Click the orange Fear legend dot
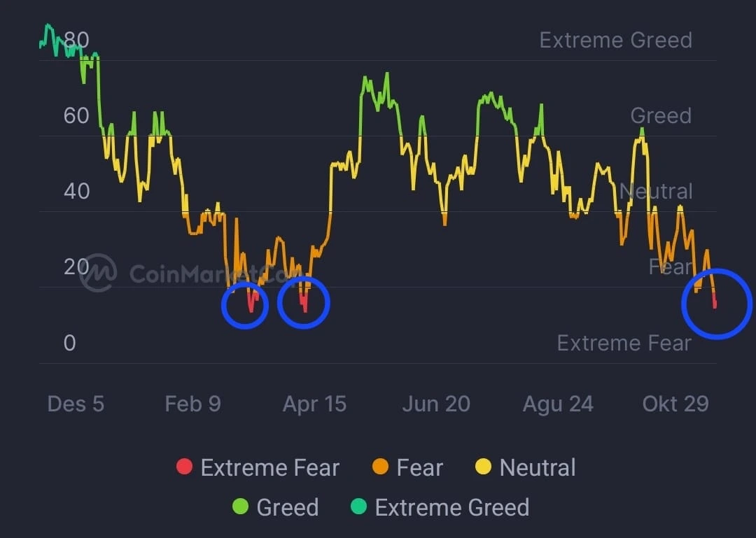Viewport: 756px width, 538px height. (x=380, y=467)
